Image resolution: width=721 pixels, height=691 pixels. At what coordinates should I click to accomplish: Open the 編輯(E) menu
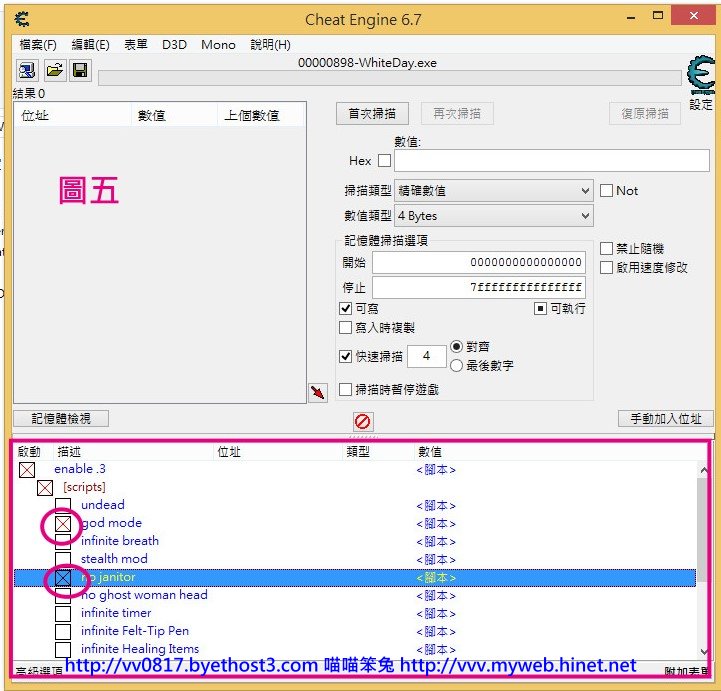click(x=91, y=45)
